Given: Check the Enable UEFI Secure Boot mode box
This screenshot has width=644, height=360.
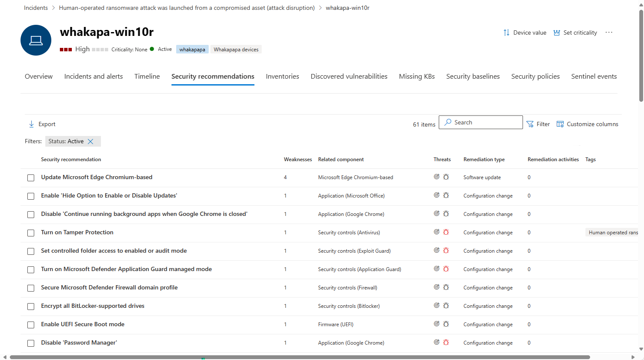Looking at the screenshot, I should coord(31,325).
